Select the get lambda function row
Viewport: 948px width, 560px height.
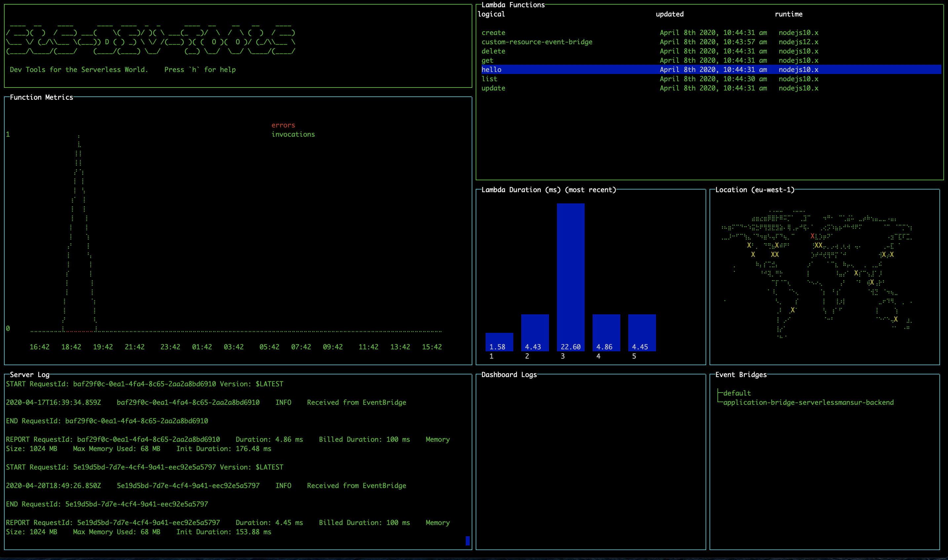pyautogui.click(x=487, y=60)
